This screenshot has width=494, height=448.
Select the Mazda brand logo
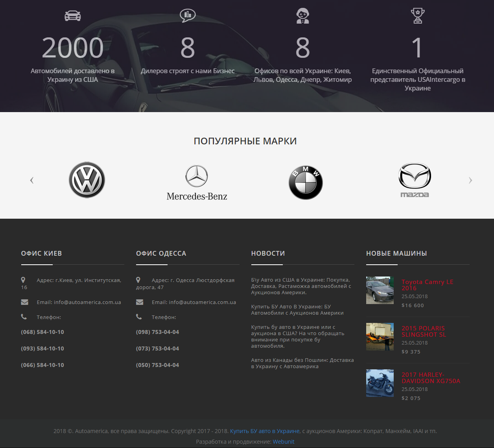click(x=415, y=180)
